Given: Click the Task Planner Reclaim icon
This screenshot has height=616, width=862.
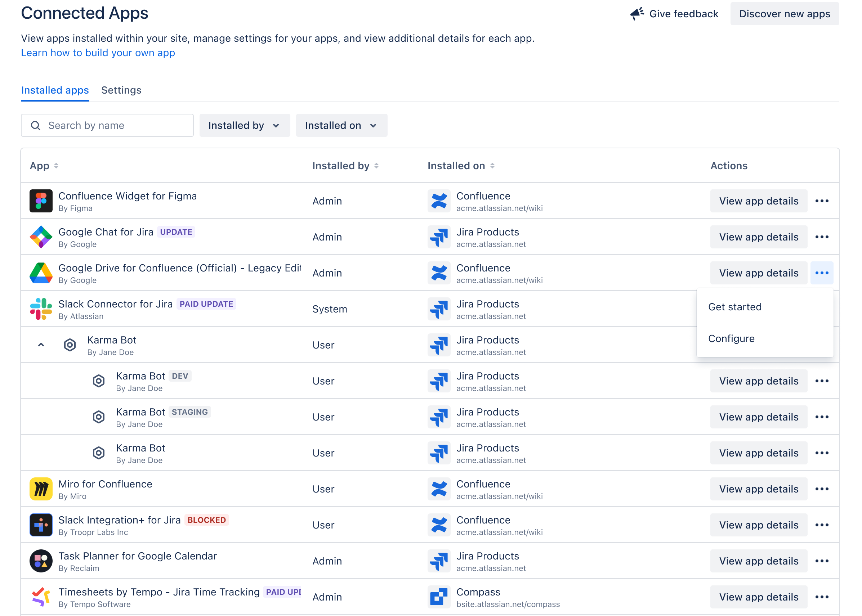Looking at the screenshot, I should pos(41,561).
